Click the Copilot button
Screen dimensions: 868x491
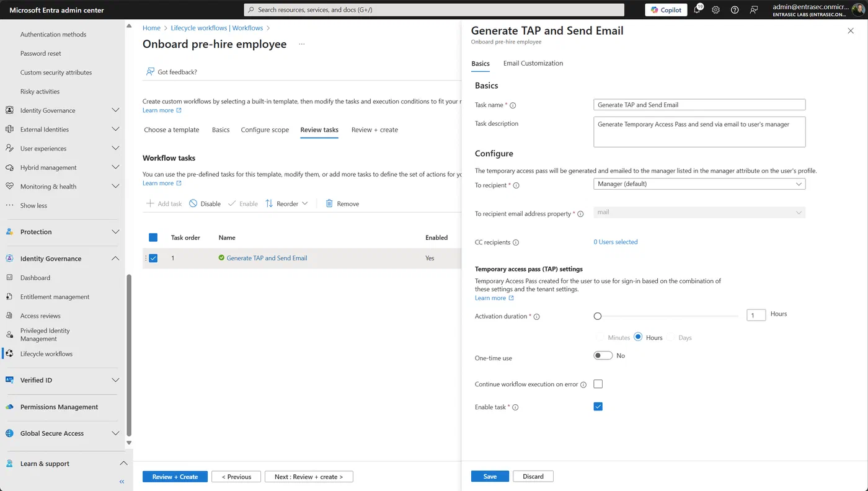click(x=666, y=10)
